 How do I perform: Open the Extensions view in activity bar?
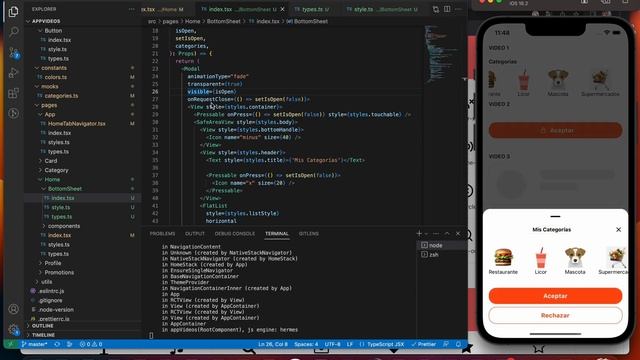click(x=13, y=93)
